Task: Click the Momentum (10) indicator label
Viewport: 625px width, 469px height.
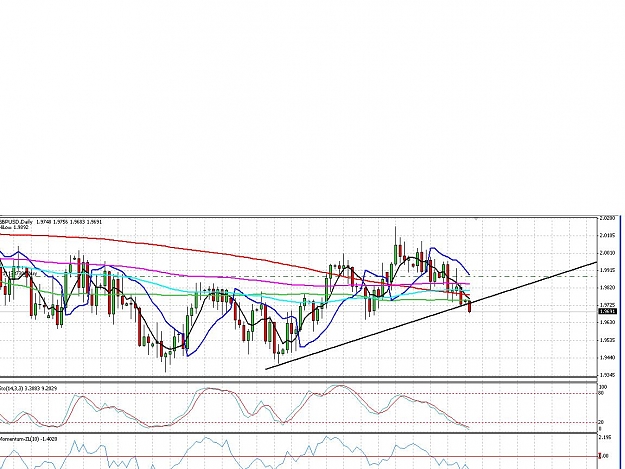Action: tap(28, 439)
